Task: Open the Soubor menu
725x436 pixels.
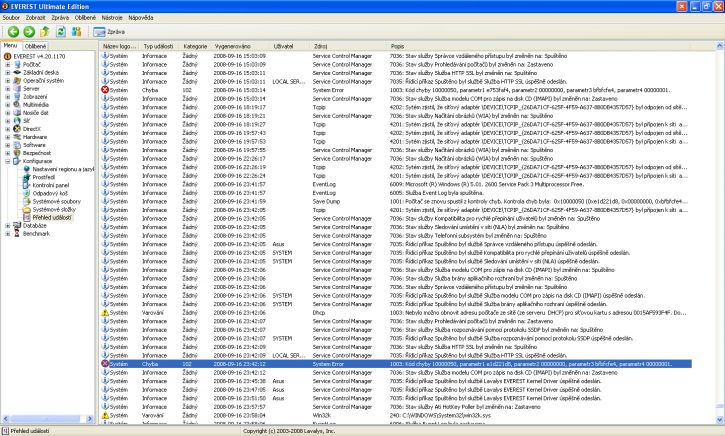Action: point(11,18)
